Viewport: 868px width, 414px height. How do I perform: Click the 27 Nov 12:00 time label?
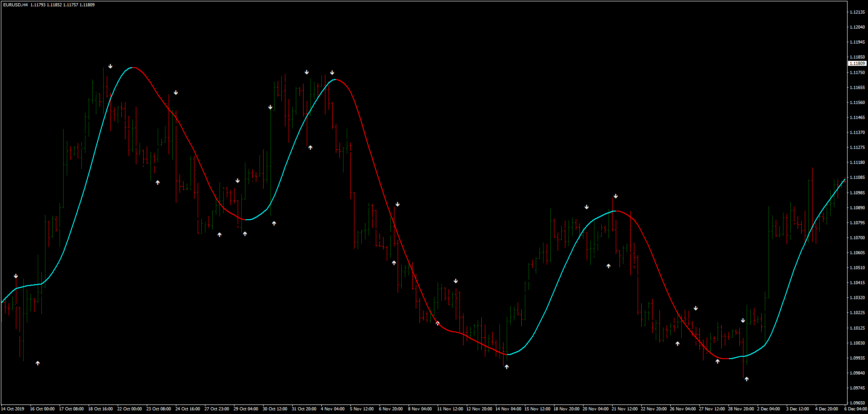[712, 409]
